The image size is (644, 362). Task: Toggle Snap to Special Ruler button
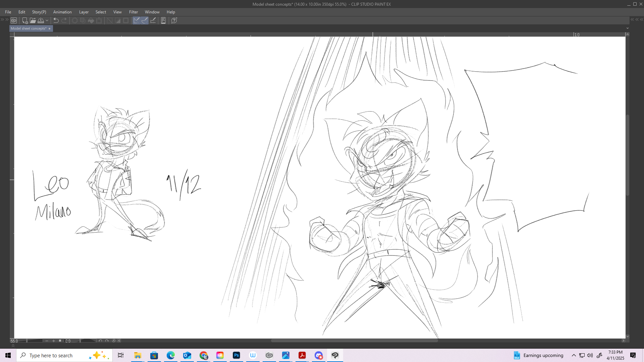pos(145,20)
